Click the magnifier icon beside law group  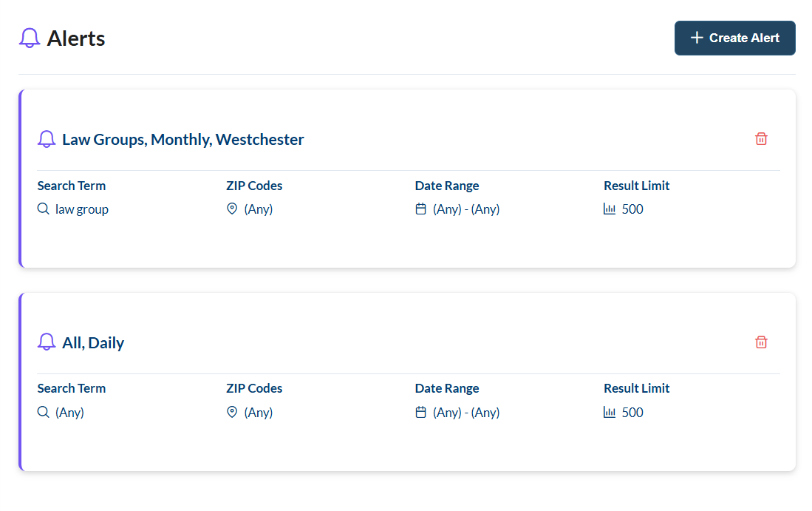(44, 209)
